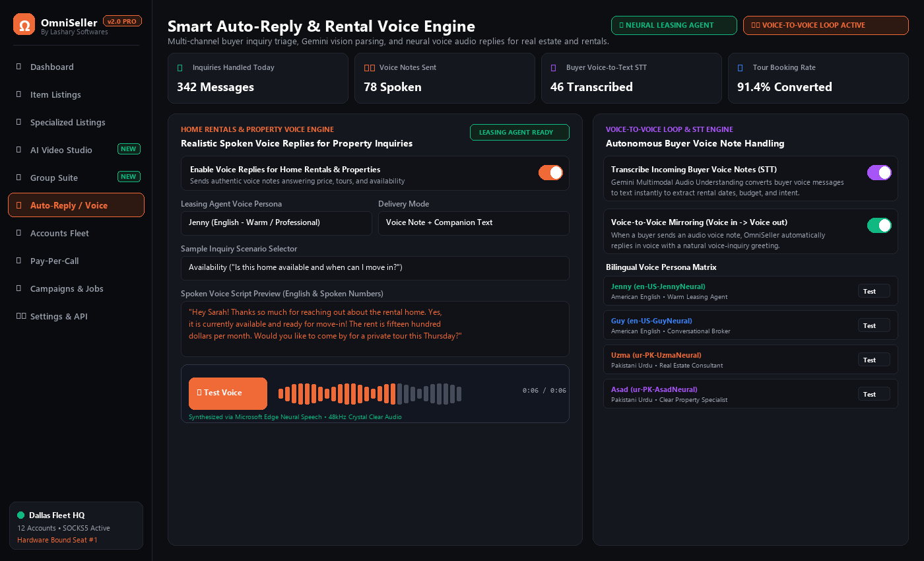This screenshot has height=561, width=924.
Task: Click "By Lashary Softwares" text
Action: (x=74, y=32)
